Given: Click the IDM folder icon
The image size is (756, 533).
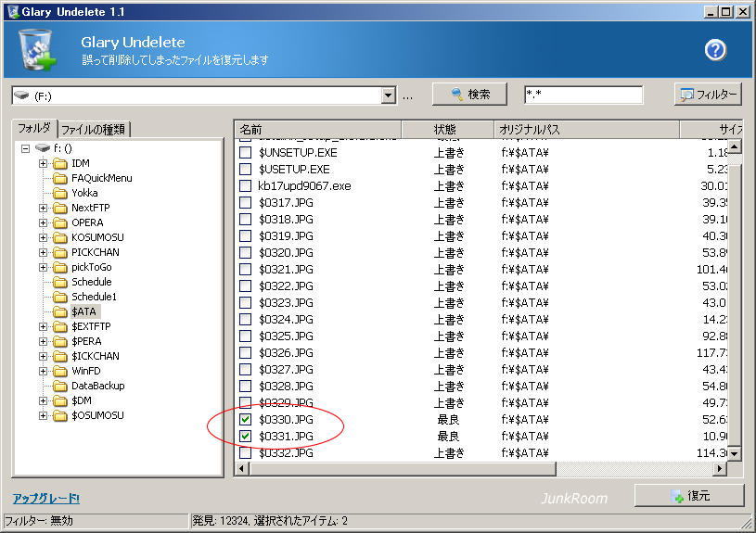Looking at the screenshot, I should pyautogui.click(x=60, y=163).
